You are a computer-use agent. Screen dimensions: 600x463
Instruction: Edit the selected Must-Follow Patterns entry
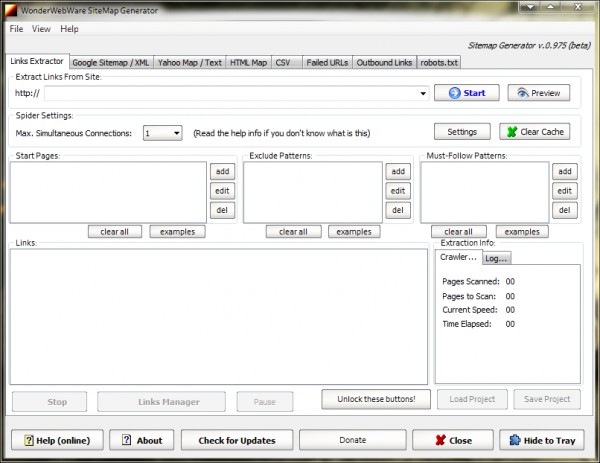[x=565, y=191]
